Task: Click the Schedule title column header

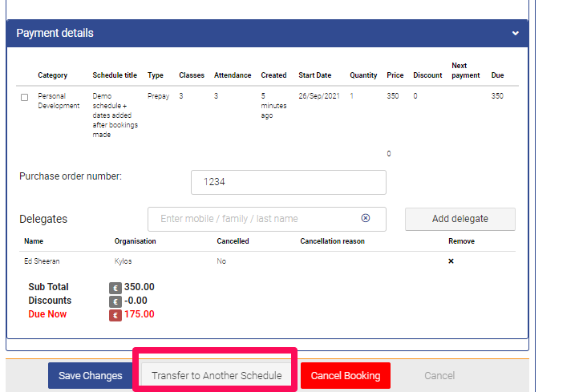Action: 115,75
